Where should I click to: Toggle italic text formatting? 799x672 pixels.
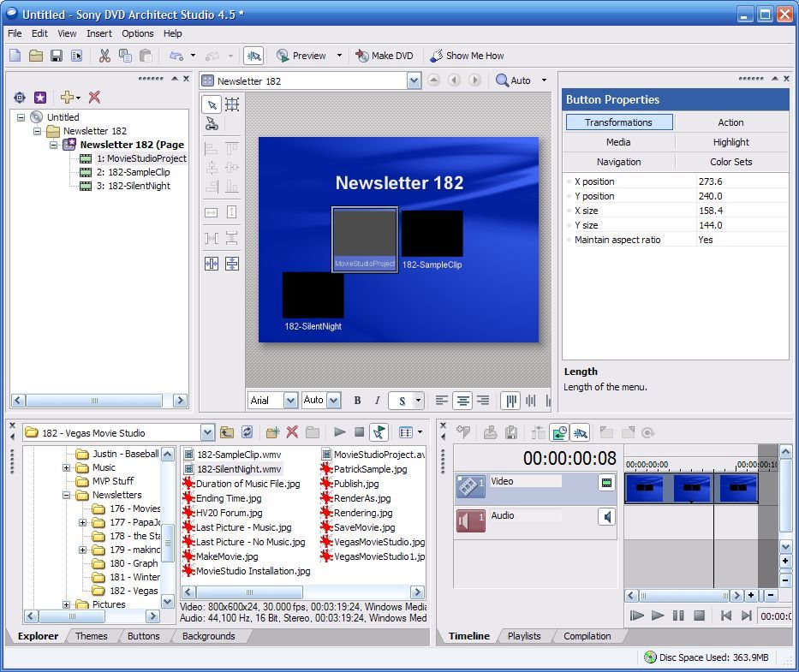click(x=377, y=401)
